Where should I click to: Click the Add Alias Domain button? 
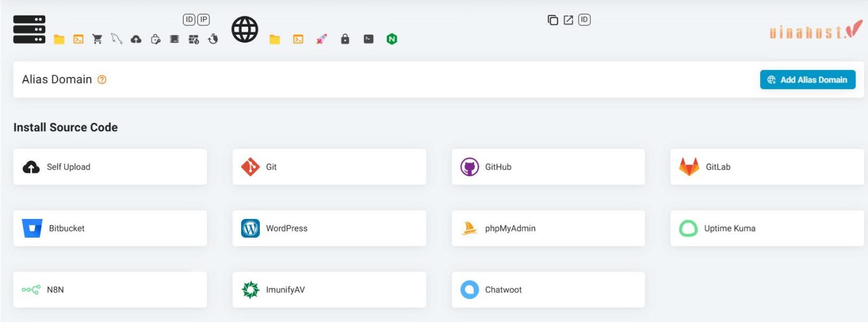click(x=808, y=79)
